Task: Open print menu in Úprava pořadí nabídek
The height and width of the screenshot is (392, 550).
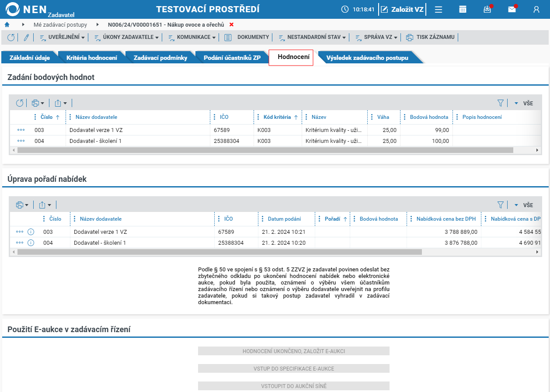Action: (22, 205)
